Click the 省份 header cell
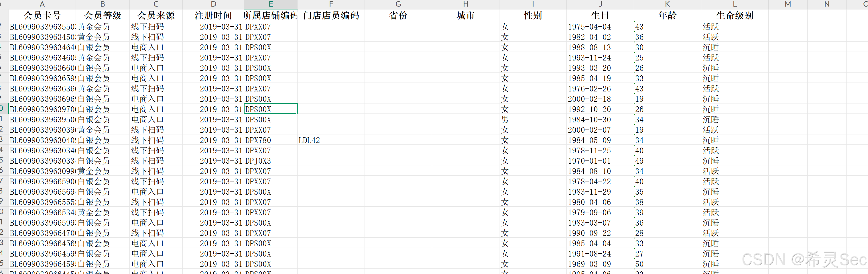Screen dimensions: 868x274 [398, 15]
